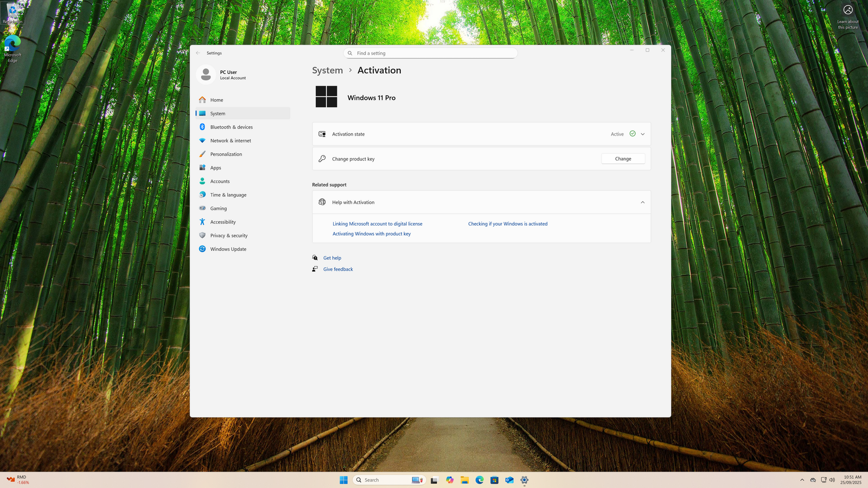868x488 pixels.
Task: Open Bluetooth & devices settings
Action: pyautogui.click(x=231, y=127)
